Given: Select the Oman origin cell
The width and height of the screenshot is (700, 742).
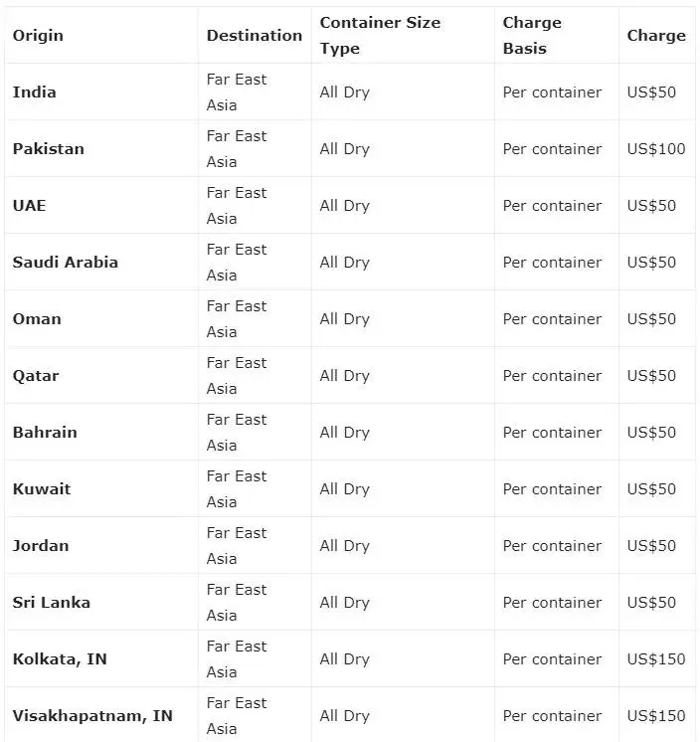Looking at the screenshot, I should (37, 318).
